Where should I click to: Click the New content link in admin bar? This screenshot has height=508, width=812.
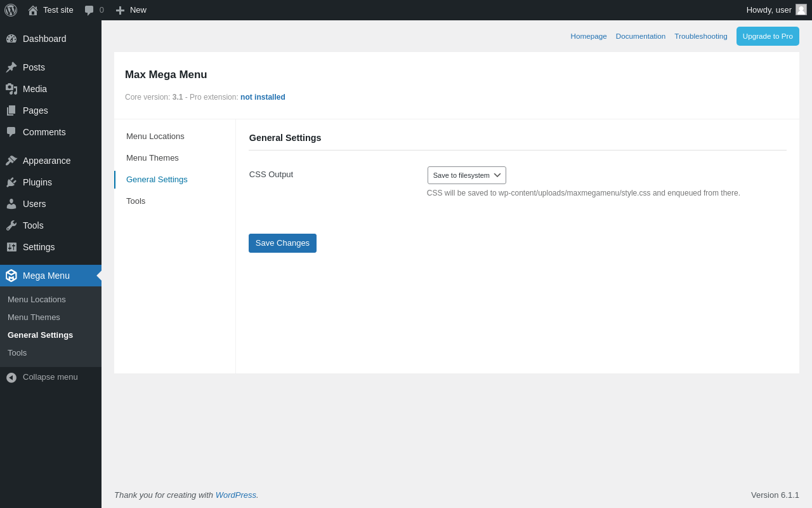138,10
